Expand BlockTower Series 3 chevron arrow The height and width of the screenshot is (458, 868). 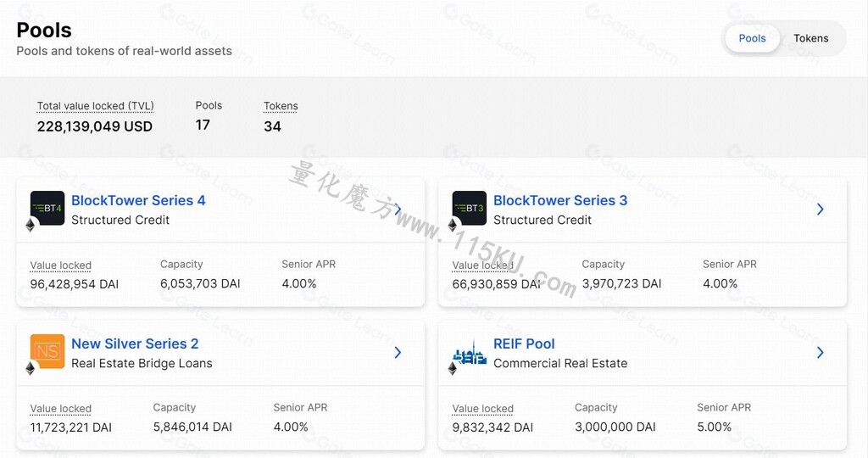pyautogui.click(x=820, y=209)
